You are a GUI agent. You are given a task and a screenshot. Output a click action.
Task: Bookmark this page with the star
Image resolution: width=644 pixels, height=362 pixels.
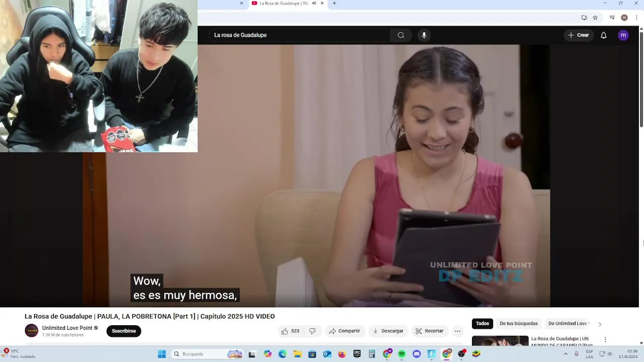[x=595, y=18]
